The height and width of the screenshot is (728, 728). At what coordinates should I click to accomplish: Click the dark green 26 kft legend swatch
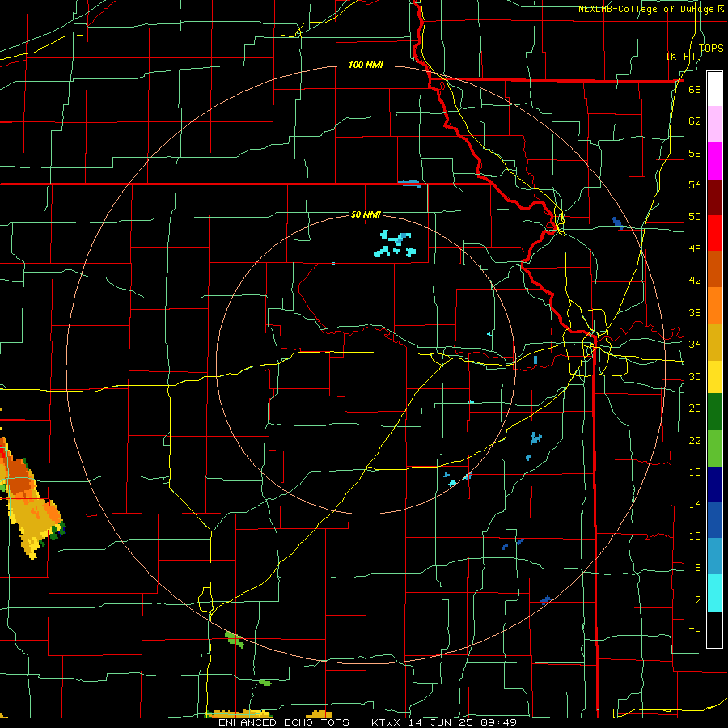tap(714, 412)
